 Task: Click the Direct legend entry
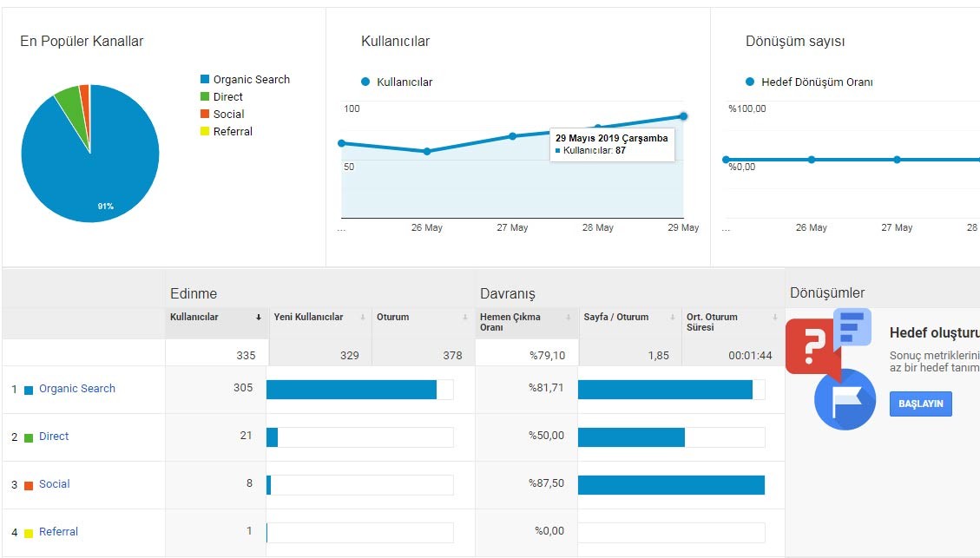coord(221,97)
